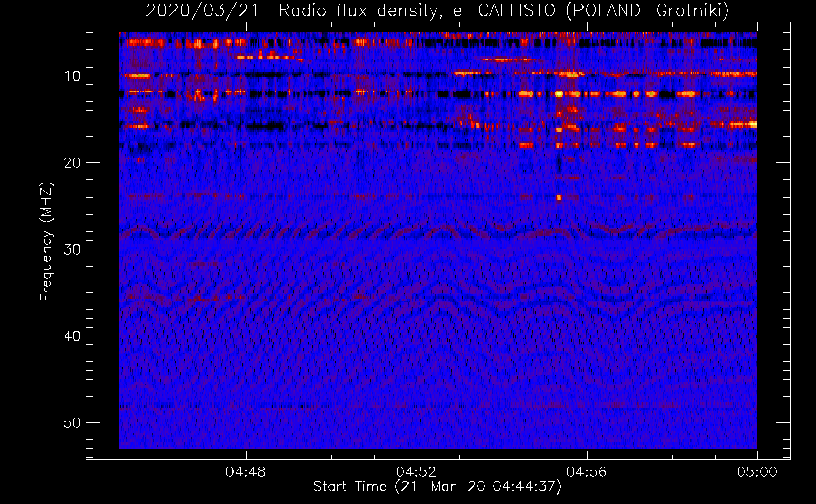Click the 04:52 time tick label
The image size is (816, 504).
click(416, 472)
